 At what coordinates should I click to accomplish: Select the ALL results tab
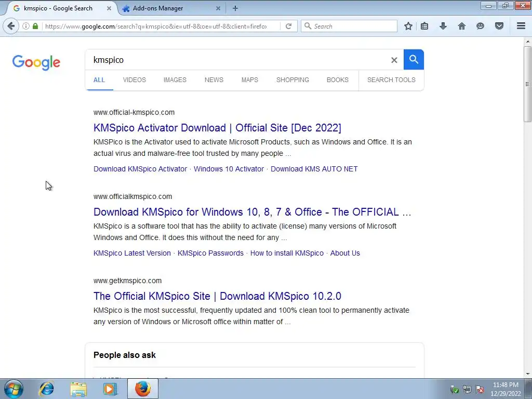click(x=99, y=79)
